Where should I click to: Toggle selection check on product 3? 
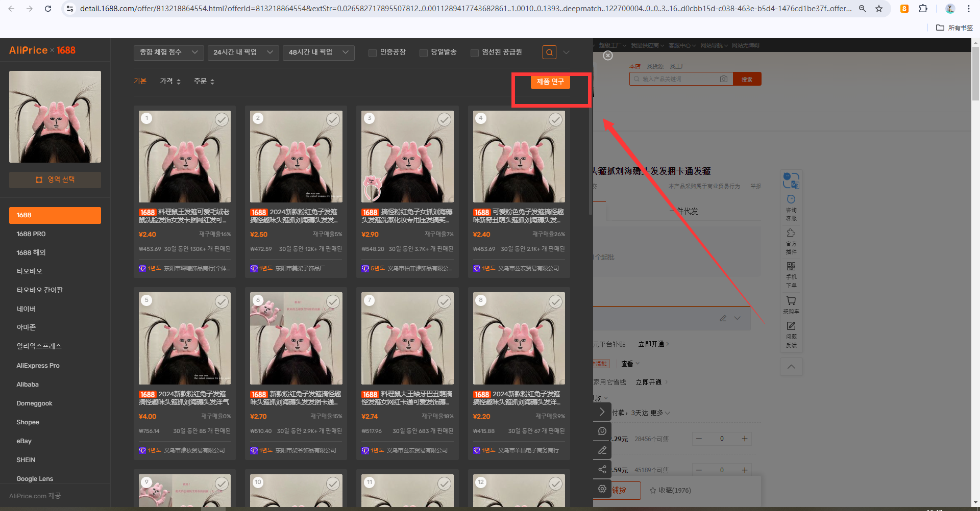pyautogui.click(x=444, y=119)
